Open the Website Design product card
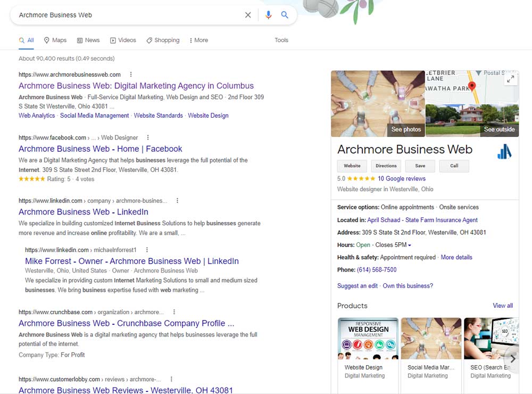Viewport: 532px width, 394px height. click(x=368, y=355)
